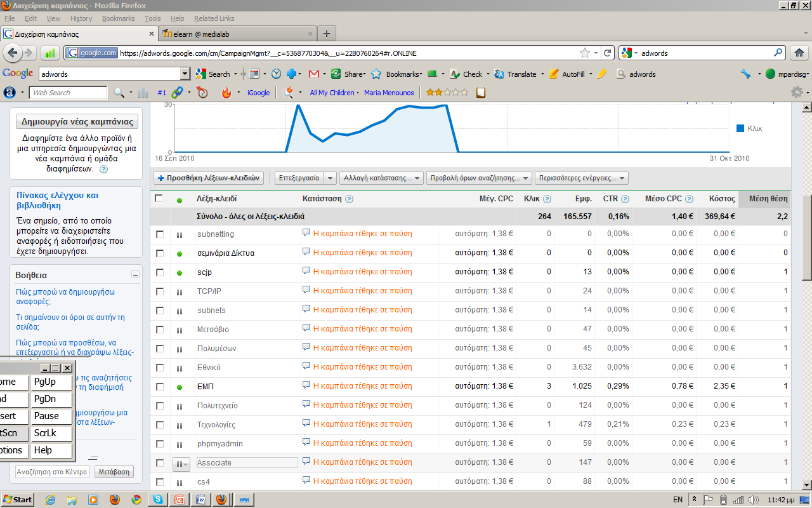This screenshot has width=812, height=508.
Task: Collapse the Βοήθεια panel
Action: click(135, 275)
